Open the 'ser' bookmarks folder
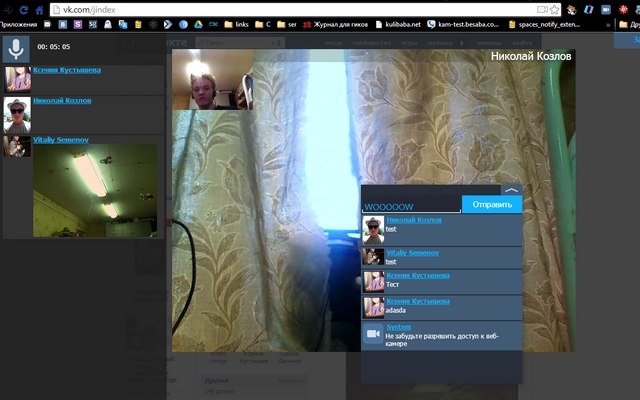The width and height of the screenshot is (640, 400). tap(287, 24)
